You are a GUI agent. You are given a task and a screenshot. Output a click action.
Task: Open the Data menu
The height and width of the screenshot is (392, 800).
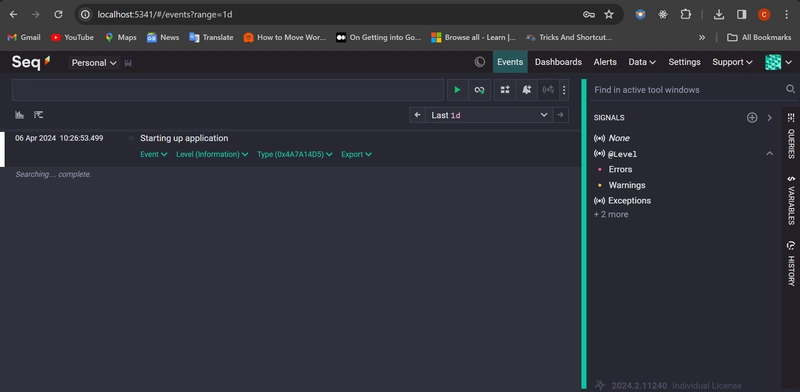[x=642, y=62]
